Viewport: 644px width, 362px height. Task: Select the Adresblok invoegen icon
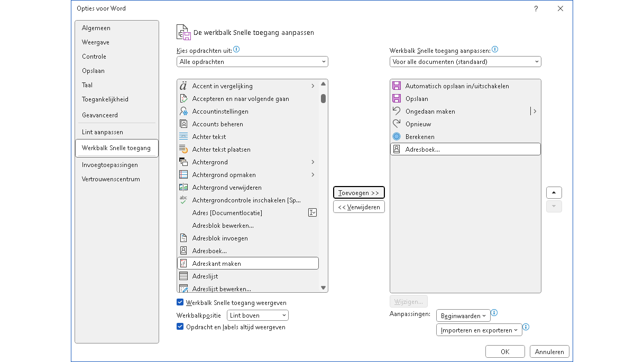point(183,238)
